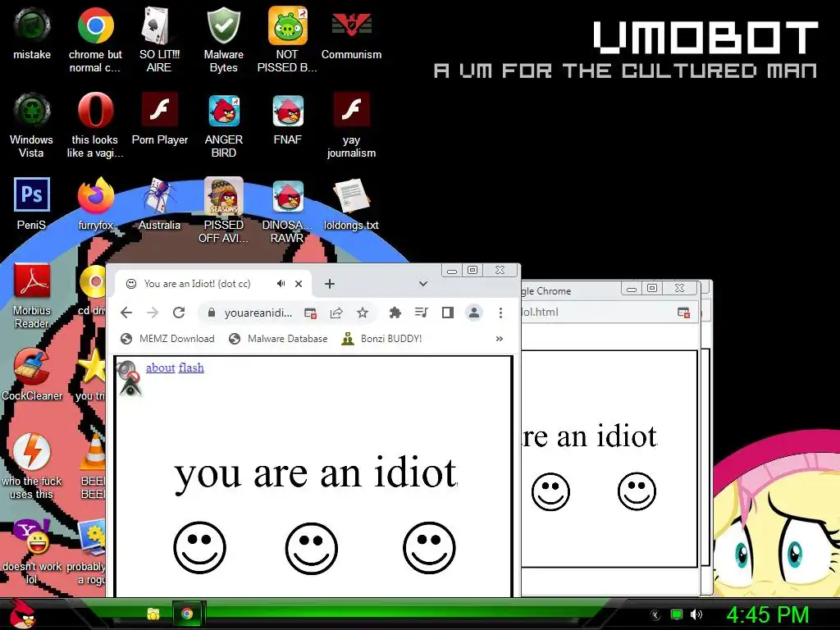Launch 'SO LIT!!! AIRE' solitaire icon
840x630 pixels.
pyautogui.click(x=159, y=40)
